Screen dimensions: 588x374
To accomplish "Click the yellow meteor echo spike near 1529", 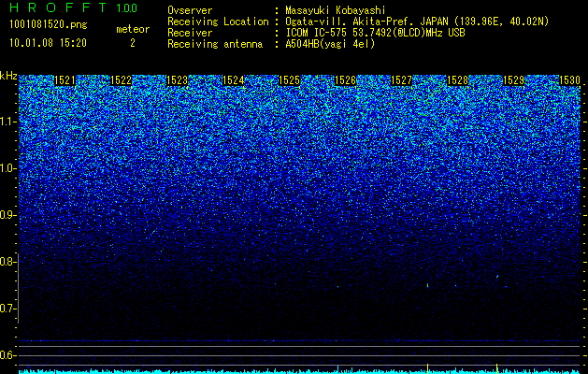I will (497, 367).
